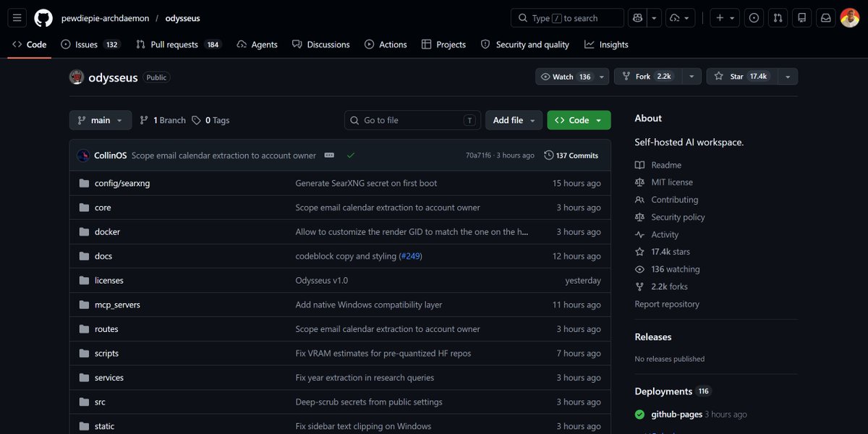The height and width of the screenshot is (434, 868).
Task: Open pull requests icon in top header
Action: (778, 18)
